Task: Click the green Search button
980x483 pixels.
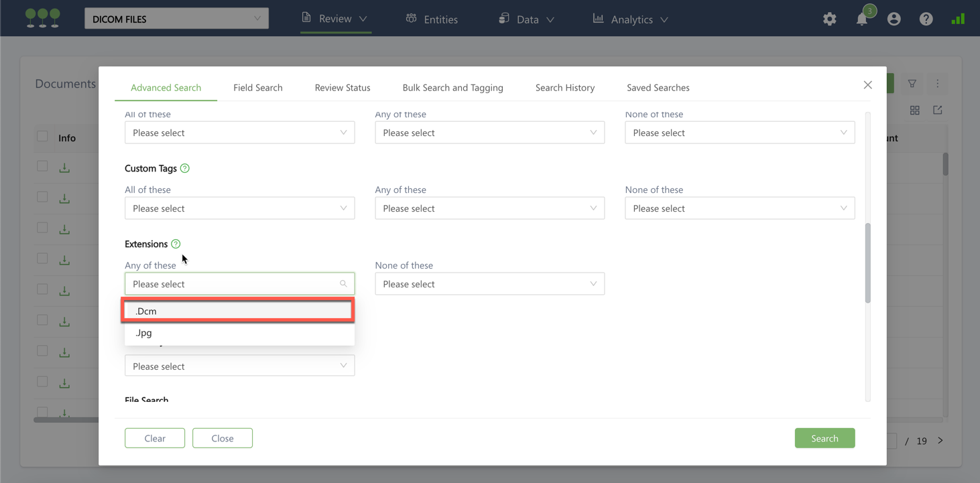Action: [824, 438]
